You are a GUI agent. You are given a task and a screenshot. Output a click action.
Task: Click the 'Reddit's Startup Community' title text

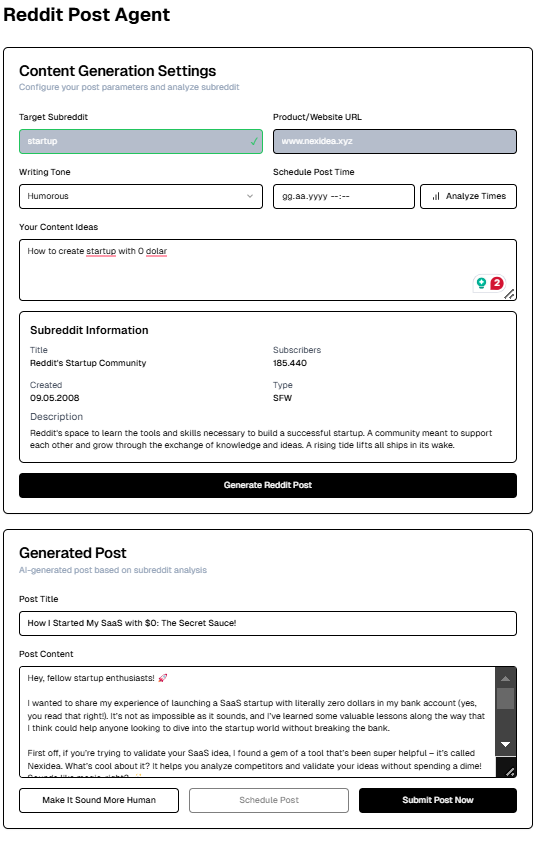[88, 363]
